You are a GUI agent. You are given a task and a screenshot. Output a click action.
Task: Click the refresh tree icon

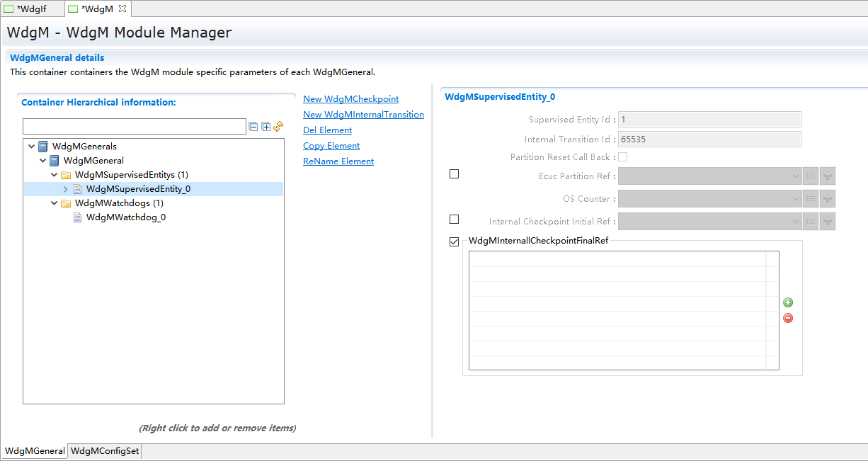(278, 126)
